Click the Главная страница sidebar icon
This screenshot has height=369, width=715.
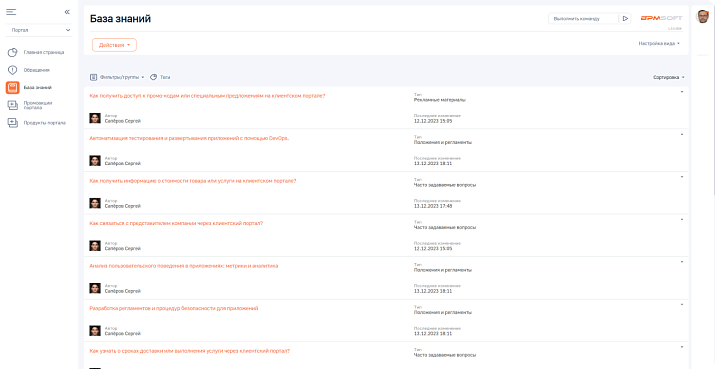point(13,52)
